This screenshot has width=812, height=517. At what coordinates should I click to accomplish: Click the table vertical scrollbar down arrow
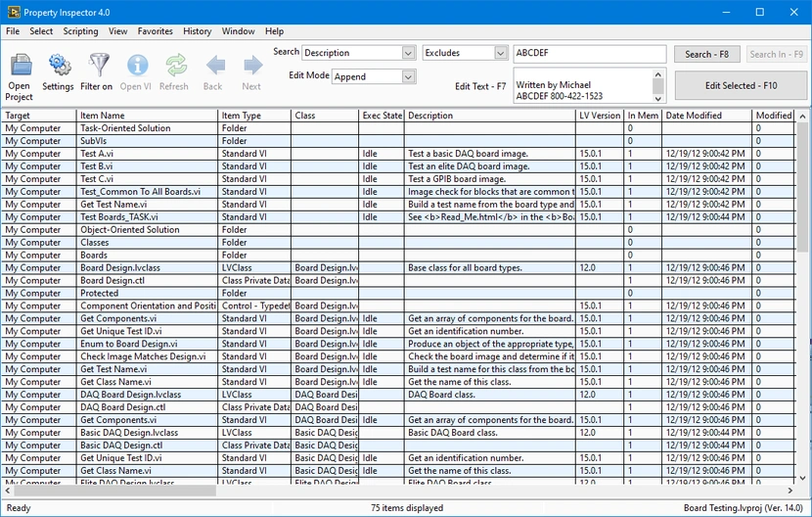(x=802, y=478)
